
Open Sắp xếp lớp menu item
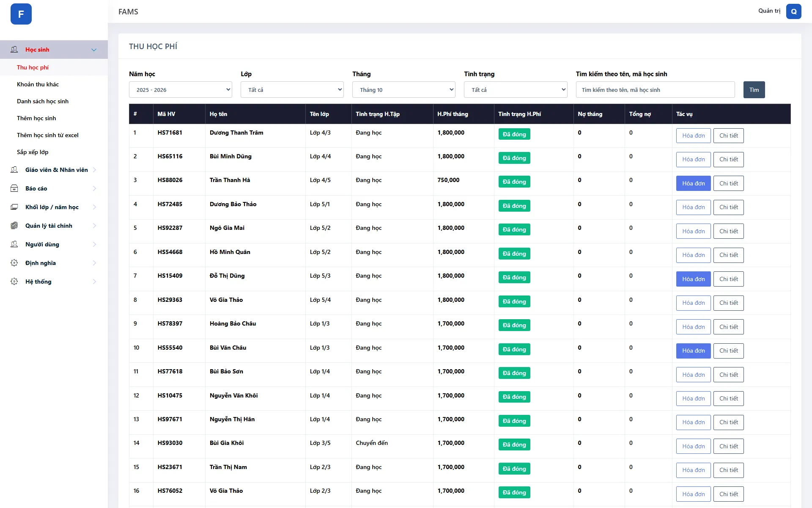tap(33, 152)
